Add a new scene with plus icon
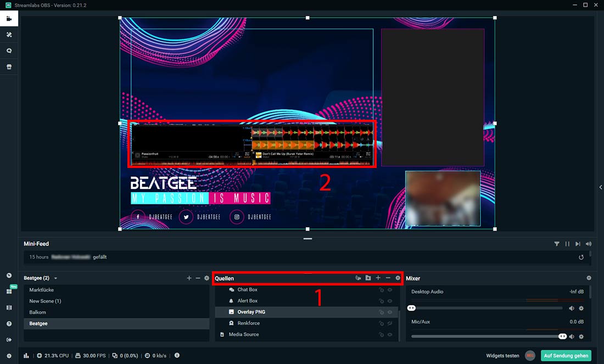 point(189,278)
